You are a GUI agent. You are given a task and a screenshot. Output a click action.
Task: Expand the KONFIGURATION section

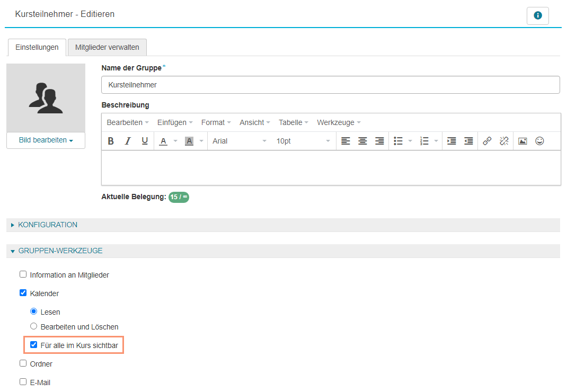(x=48, y=225)
